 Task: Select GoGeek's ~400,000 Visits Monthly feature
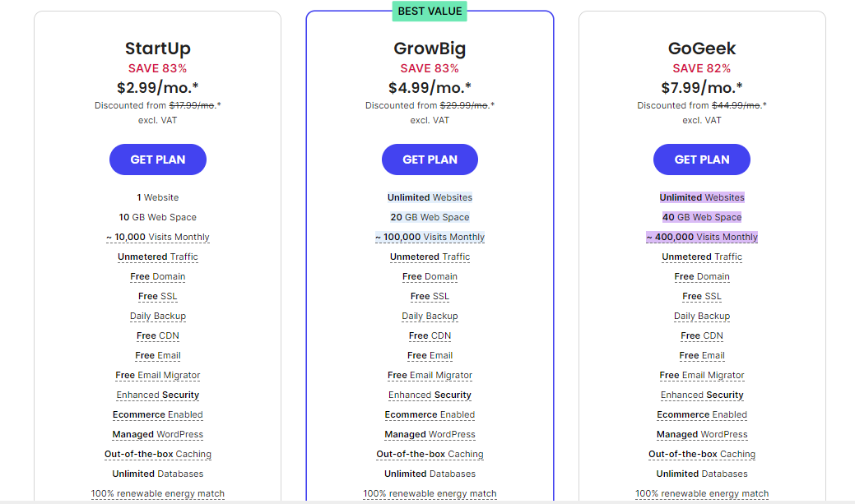(702, 237)
